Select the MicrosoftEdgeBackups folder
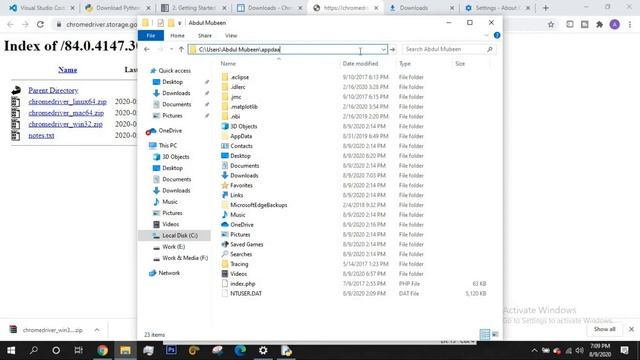 [x=258, y=205]
